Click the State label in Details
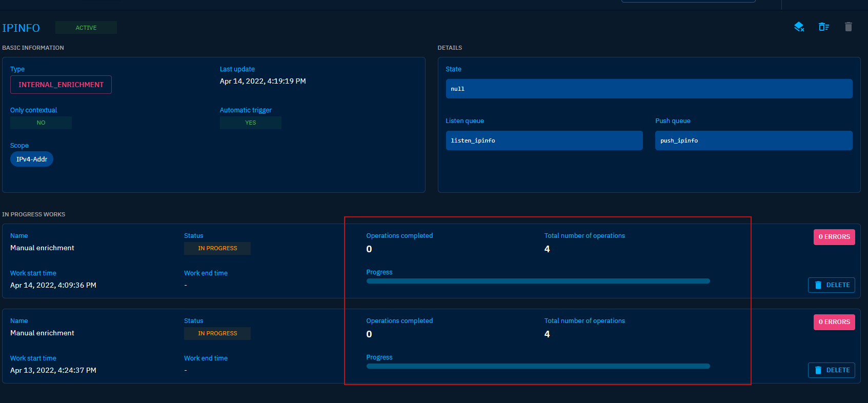This screenshot has width=868, height=403. (x=454, y=69)
